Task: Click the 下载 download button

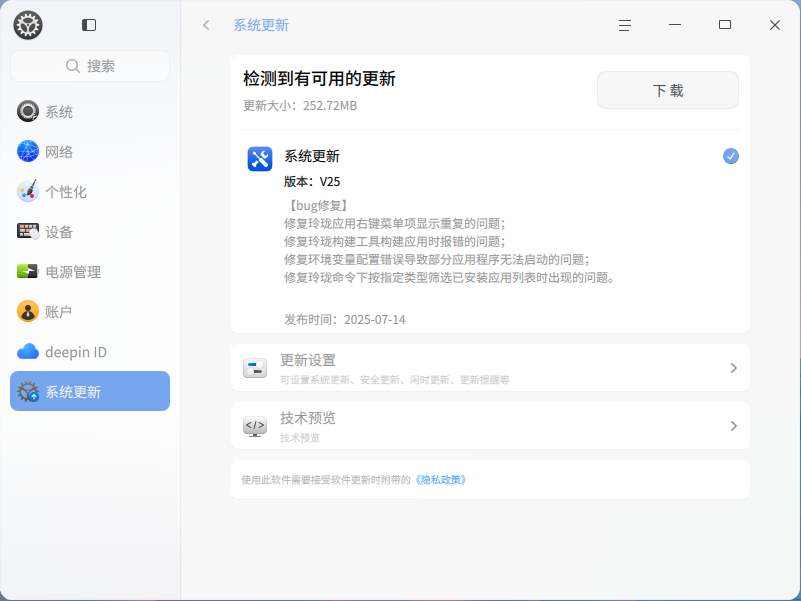Action: (668, 90)
